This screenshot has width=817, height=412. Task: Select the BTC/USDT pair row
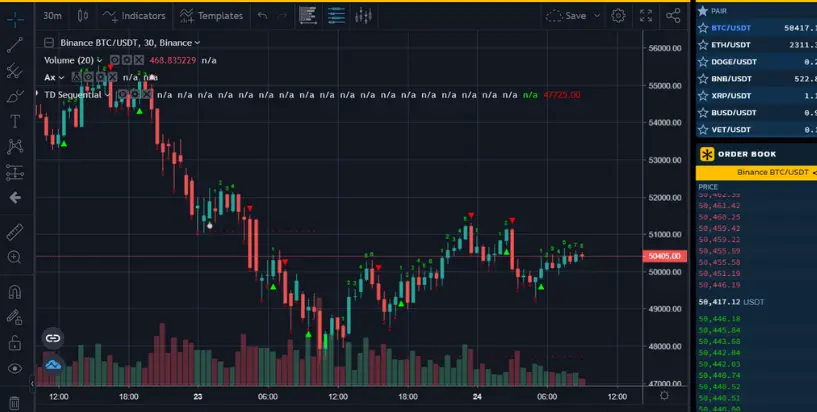click(757, 28)
